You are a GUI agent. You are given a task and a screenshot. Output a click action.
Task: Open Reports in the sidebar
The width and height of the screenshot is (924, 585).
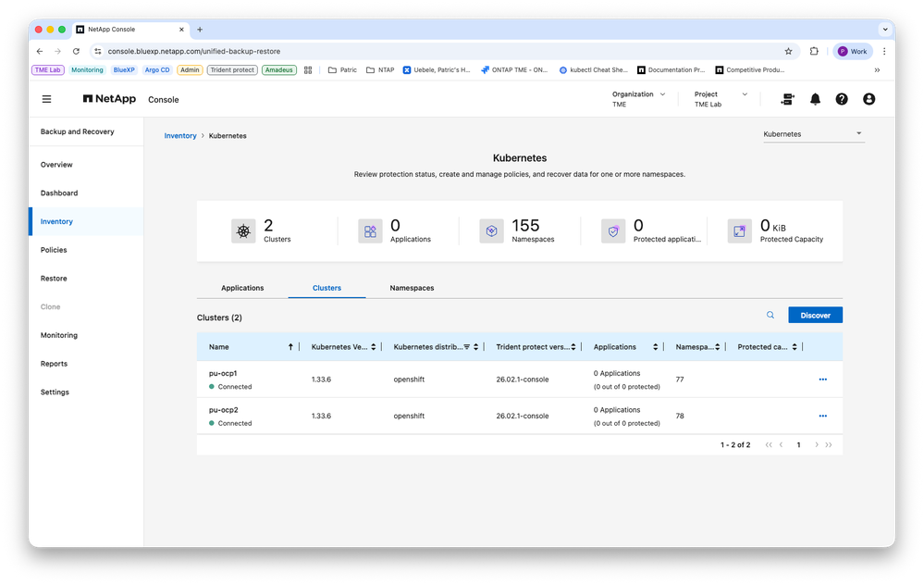(x=54, y=364)
